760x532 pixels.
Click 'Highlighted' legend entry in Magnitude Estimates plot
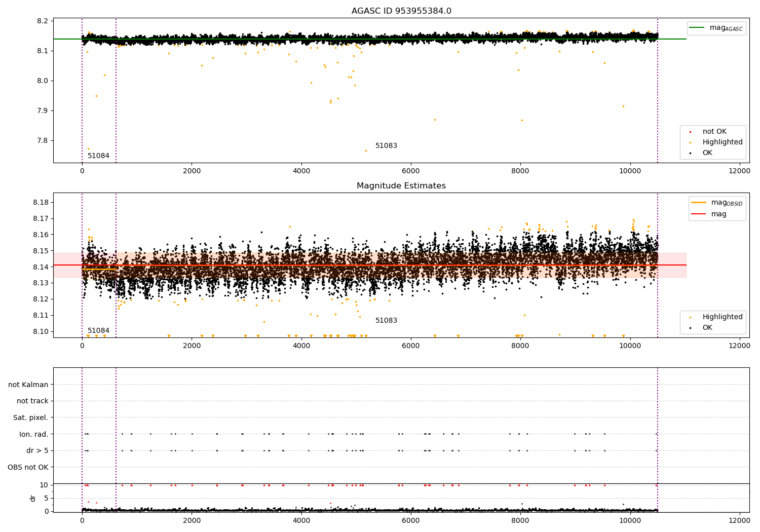click(x=723, y=317)
